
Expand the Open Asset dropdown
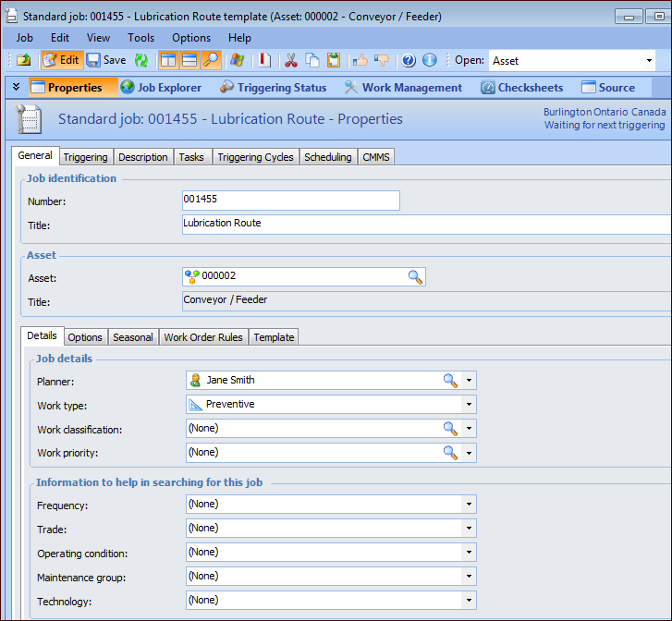coord(648,61)
